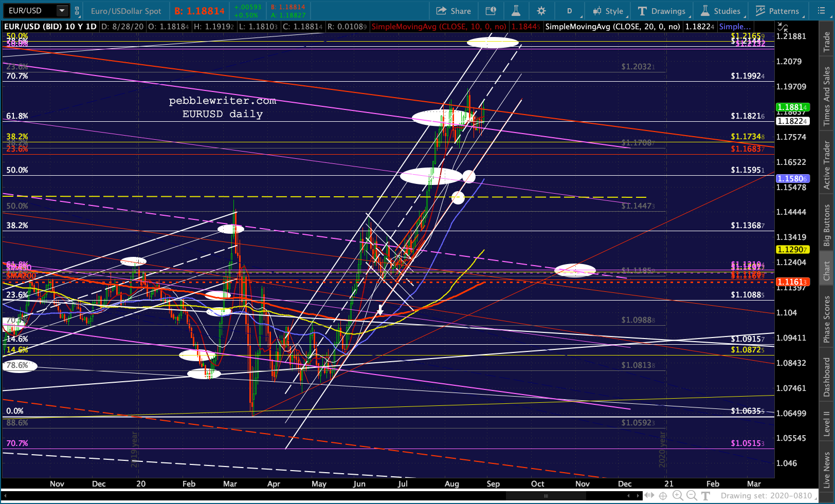Click the Sep label on the time axis
Screen dimensions: 835x504
pyautogui.click(x=493, y=484)
